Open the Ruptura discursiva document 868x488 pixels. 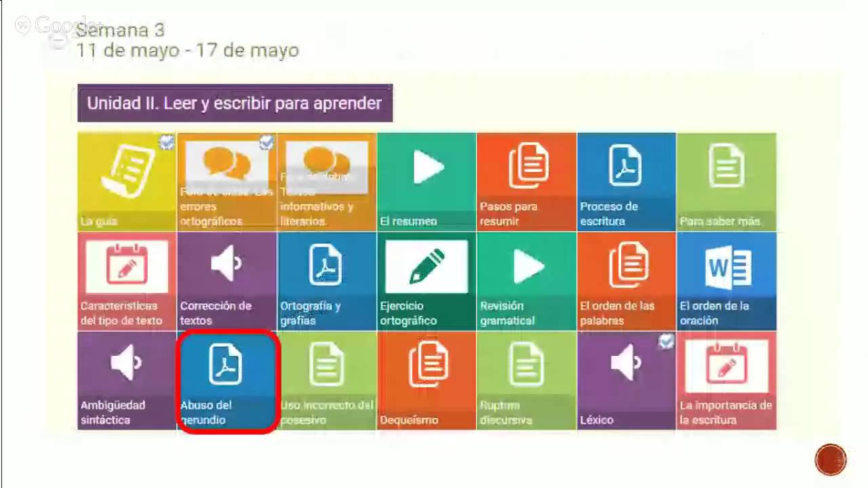click(526, 381)
